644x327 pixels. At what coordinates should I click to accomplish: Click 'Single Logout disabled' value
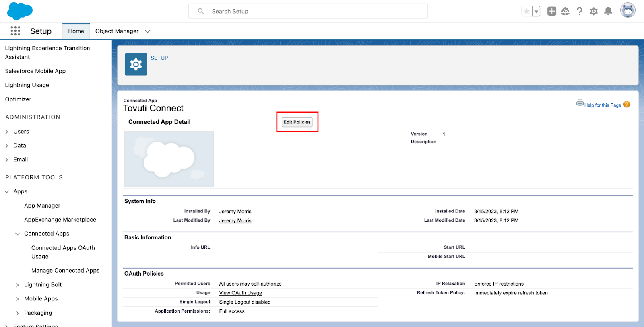[245, 302]
